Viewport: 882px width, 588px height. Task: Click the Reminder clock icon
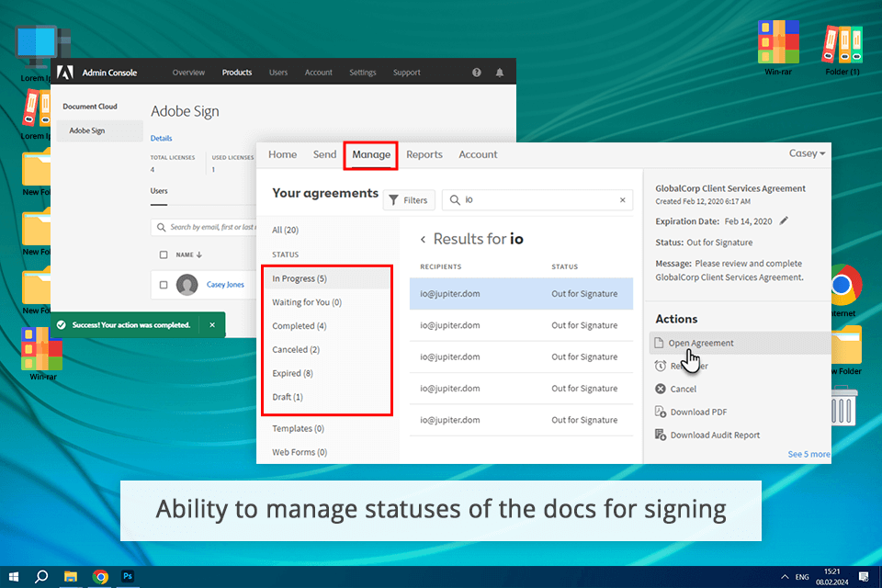(x=661, y=366)
